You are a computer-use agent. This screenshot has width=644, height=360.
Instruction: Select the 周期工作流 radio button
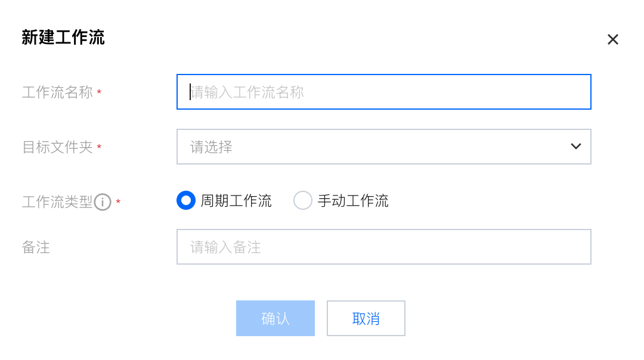[186, 200]
